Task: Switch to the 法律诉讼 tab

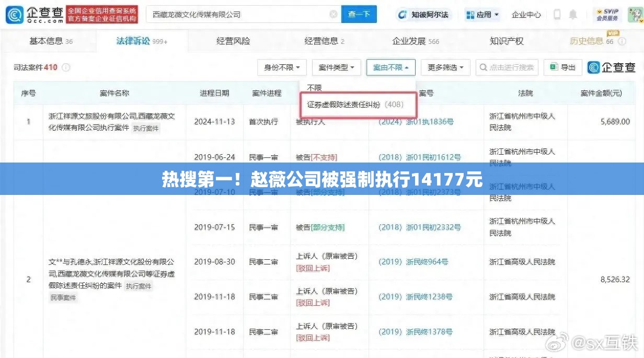Action: [142, 41]
